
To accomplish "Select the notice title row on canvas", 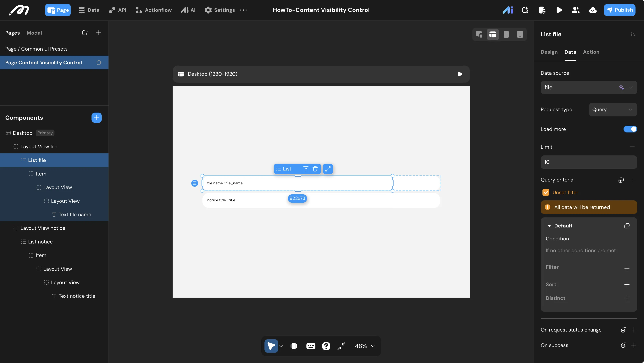I will pos(321,200).
